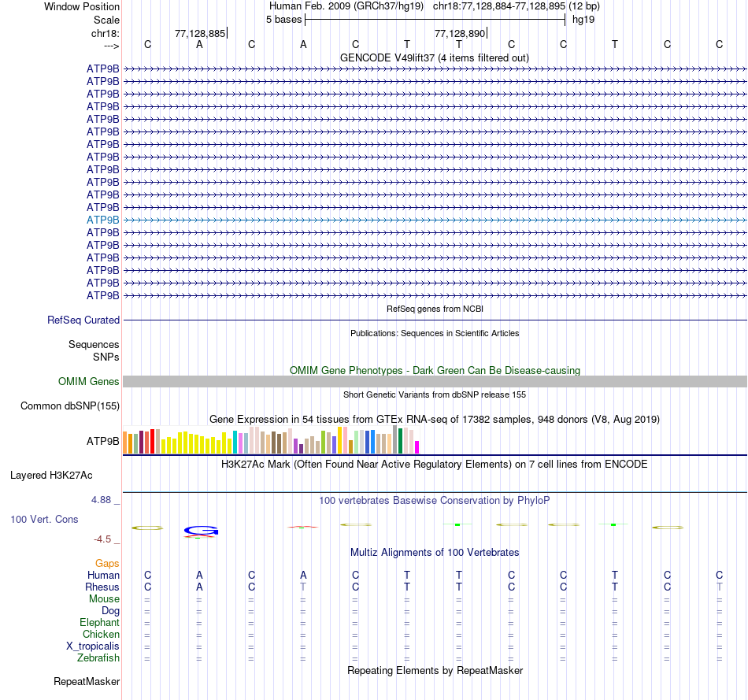Click the Chicken alignment row label
Screen dimensions: 748x700
point(101,634)
